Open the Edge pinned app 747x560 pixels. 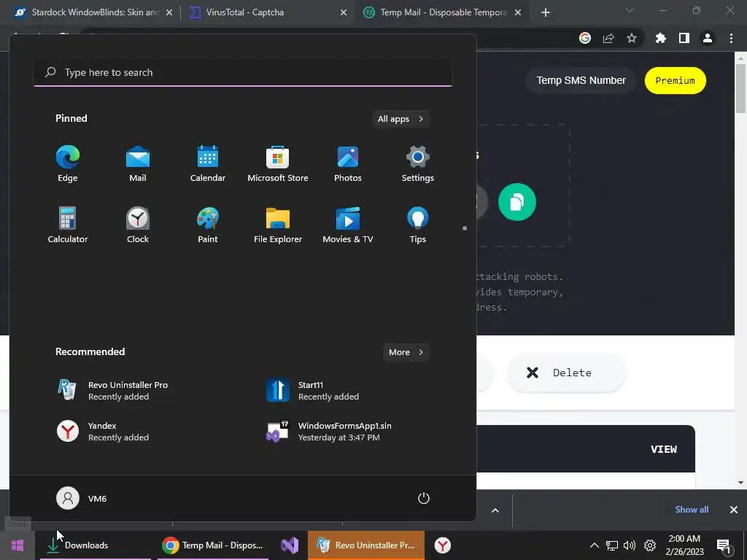(x=68, y=164)
